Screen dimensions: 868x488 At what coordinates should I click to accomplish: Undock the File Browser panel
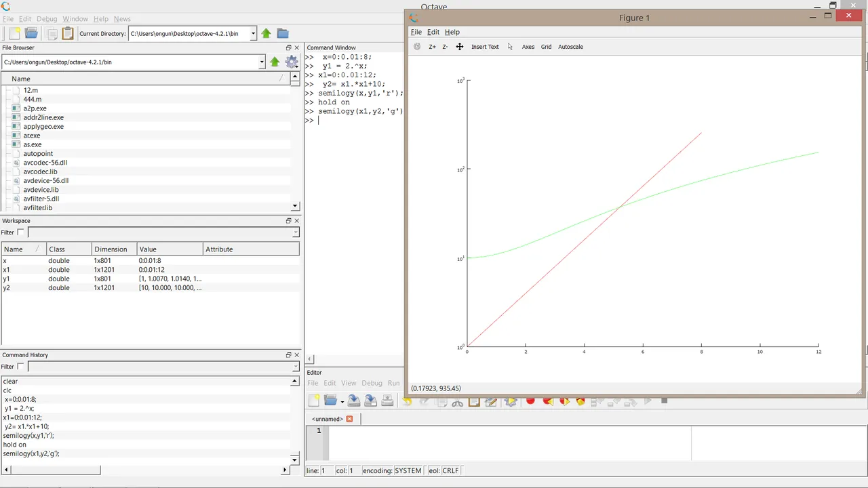pyautogui.click(x=288, y=48)
